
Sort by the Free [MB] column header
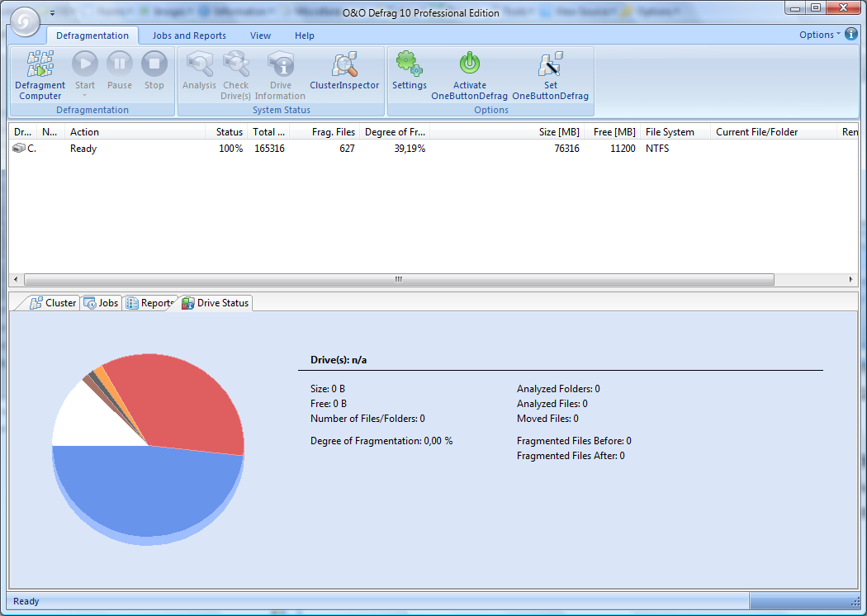[613, 132]
